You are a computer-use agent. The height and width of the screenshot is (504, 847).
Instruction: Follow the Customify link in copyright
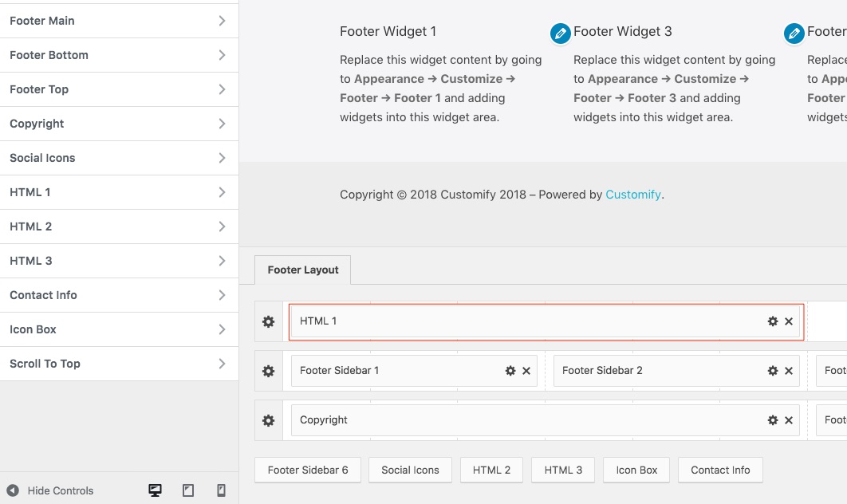tap(633, 195)
